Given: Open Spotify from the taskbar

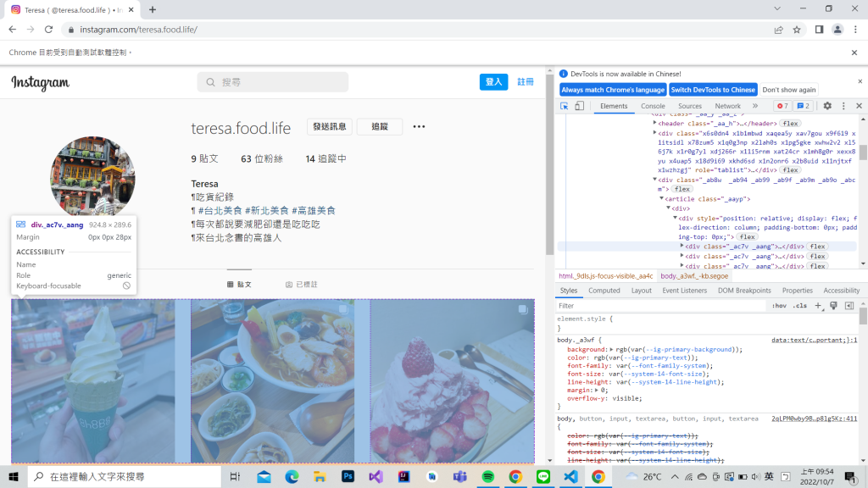Looking at the screenshot, I should coord(487,476).
